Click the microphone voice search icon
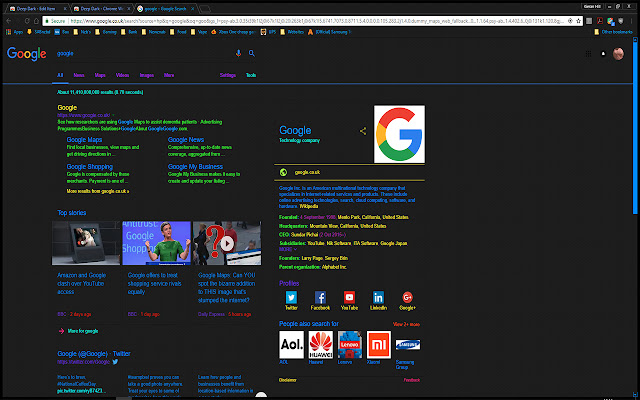 click(237, 53)
